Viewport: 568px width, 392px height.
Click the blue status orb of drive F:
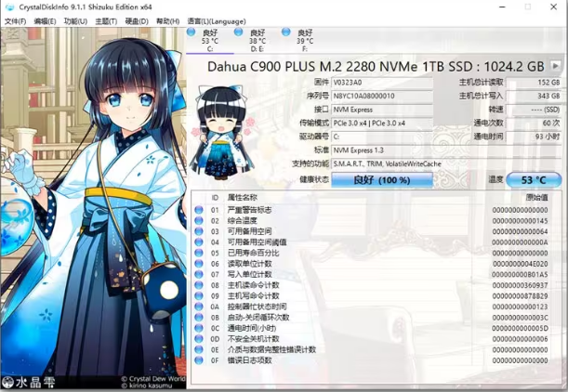pos(285,32)
